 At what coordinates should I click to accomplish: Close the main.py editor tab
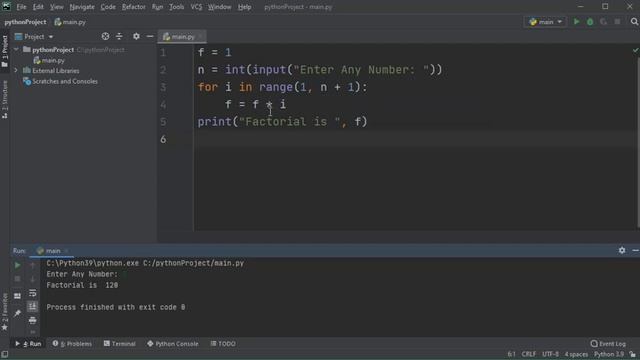click(200, 37)
